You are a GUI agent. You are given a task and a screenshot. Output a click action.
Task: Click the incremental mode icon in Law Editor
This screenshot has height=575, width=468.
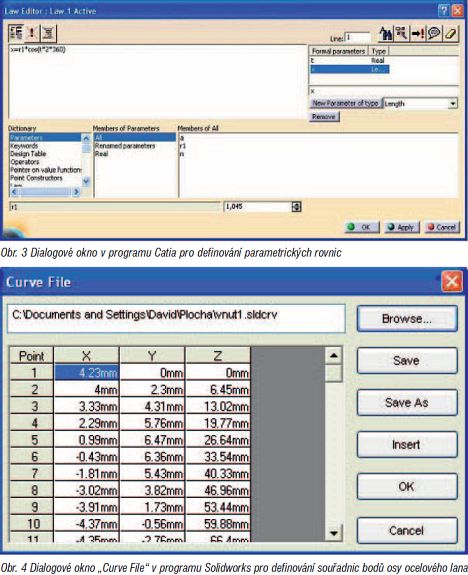[x=16, y=33]
